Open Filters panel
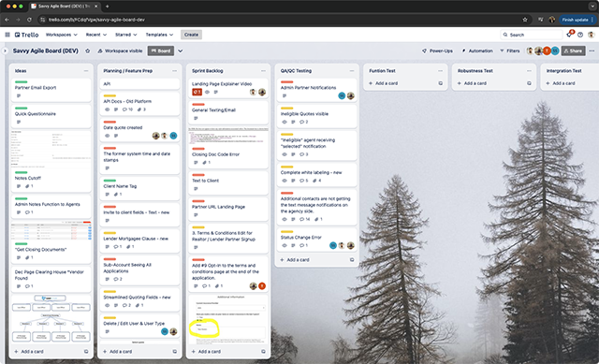Screen dimensions: 599x364 (x=510, y=51)
